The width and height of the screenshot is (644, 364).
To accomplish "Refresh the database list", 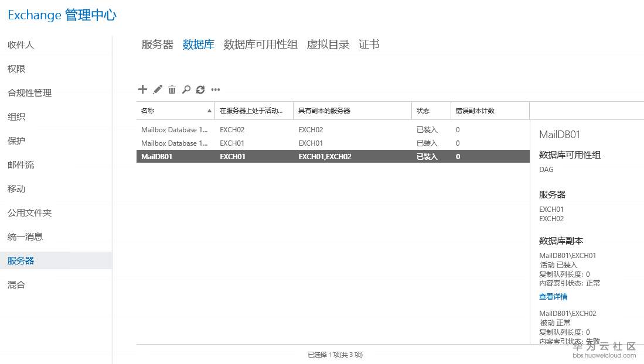I will click(x=200, y=90).
